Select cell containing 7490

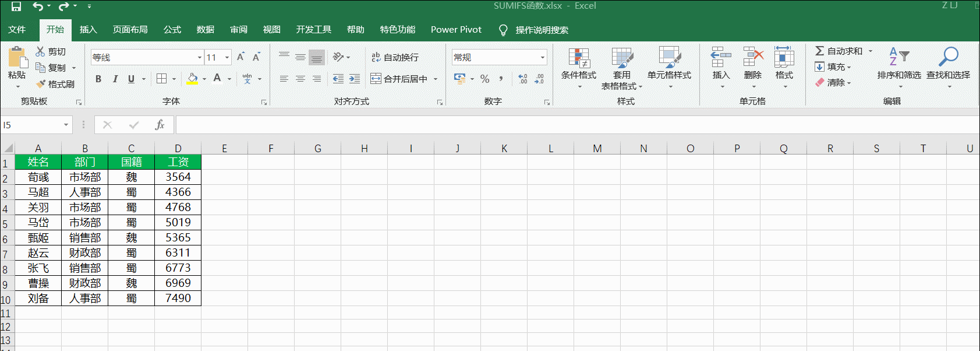click(x=178, y=298)
